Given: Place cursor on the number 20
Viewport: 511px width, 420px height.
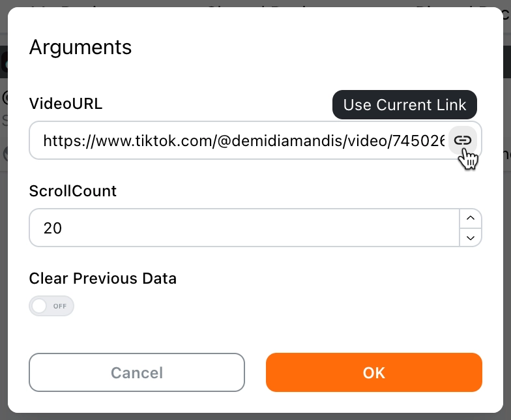Looking at the screenshot, I should [52, 228].
